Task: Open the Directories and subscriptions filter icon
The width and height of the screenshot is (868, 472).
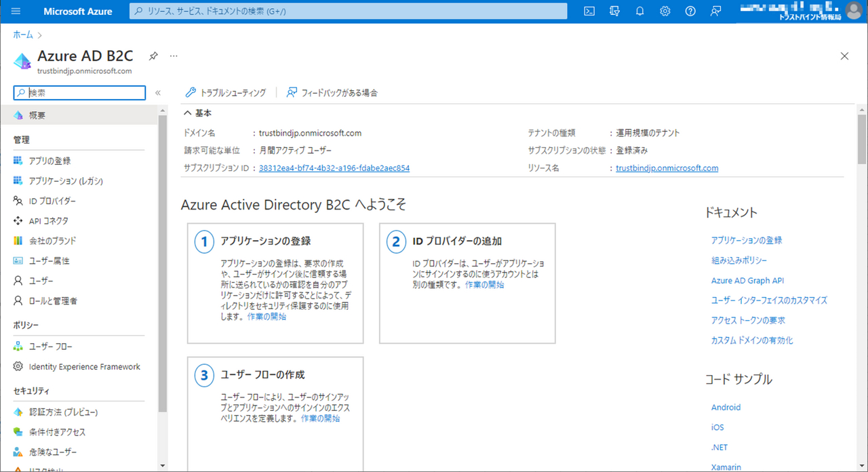Action: pos(615,12)
